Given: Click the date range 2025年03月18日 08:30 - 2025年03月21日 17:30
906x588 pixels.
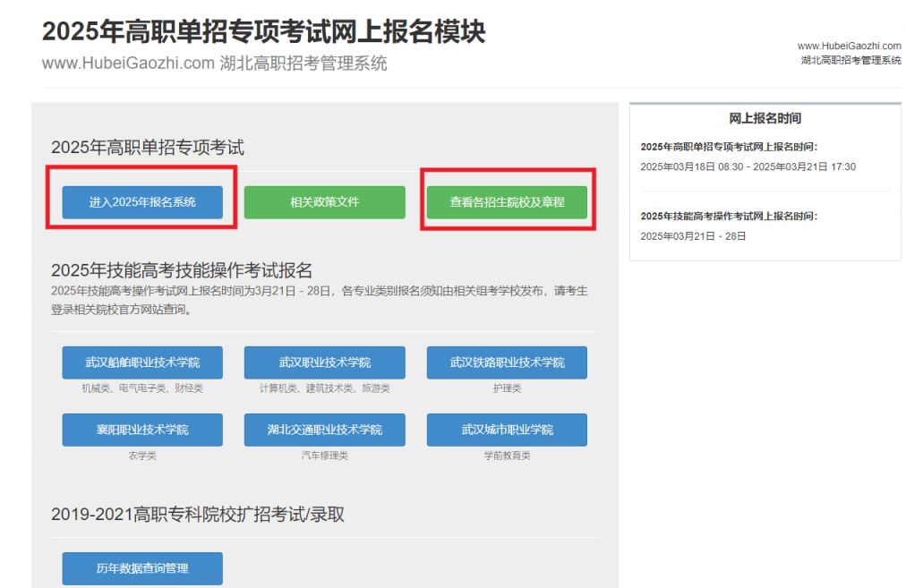Looking at the screenshot, I should coord(748,167).
